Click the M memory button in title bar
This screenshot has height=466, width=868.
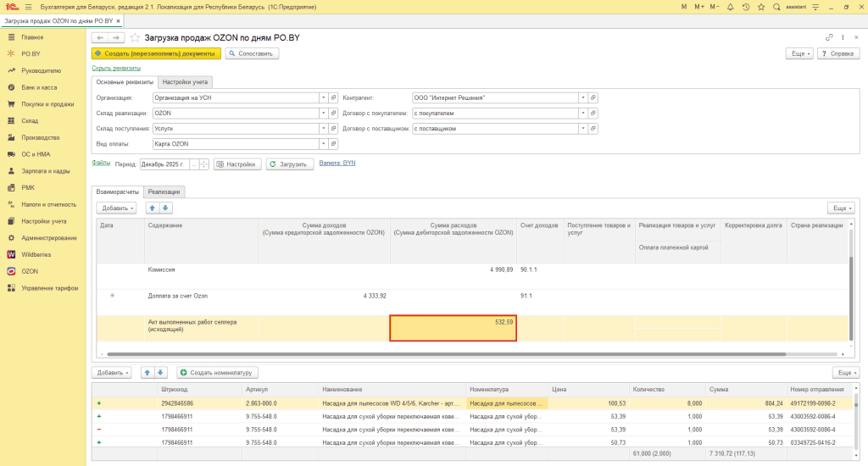[x=684, y=7]
